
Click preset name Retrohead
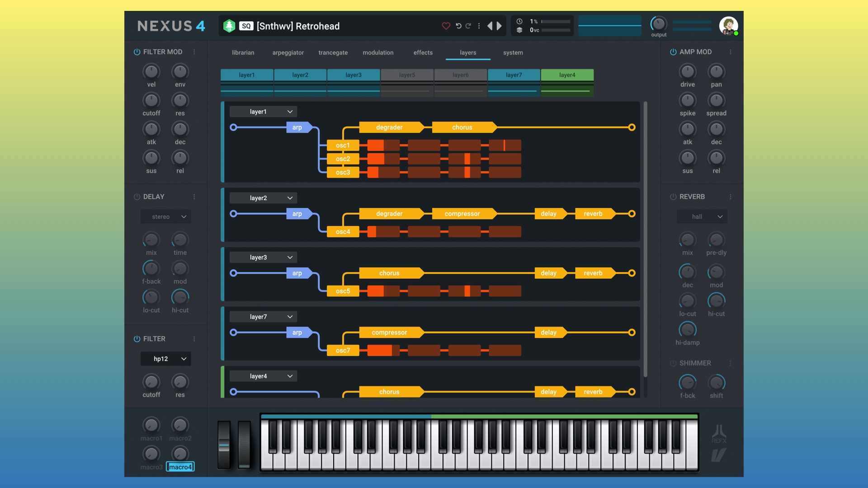298,26
